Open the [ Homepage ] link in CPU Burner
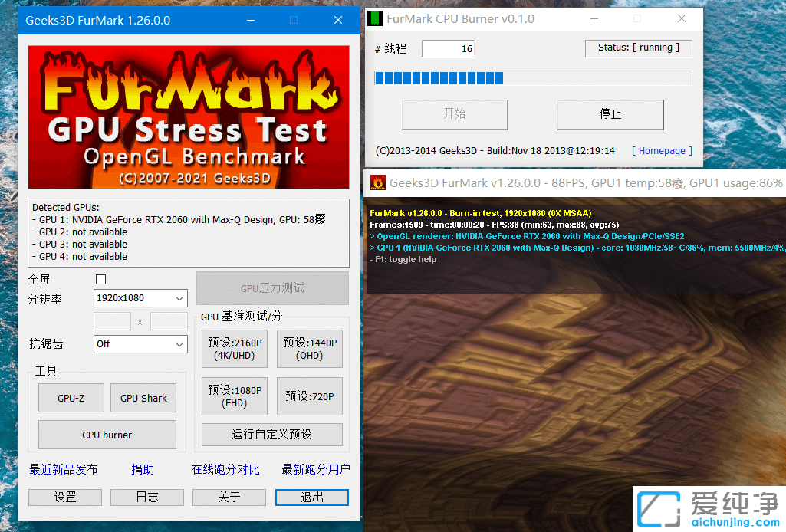The image size is (786, 532). 662,151
